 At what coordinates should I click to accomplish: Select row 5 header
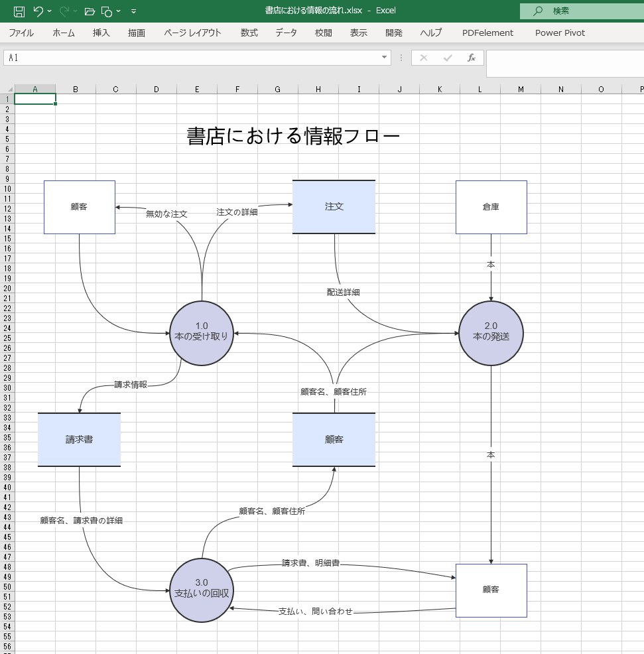click(7, 139)
